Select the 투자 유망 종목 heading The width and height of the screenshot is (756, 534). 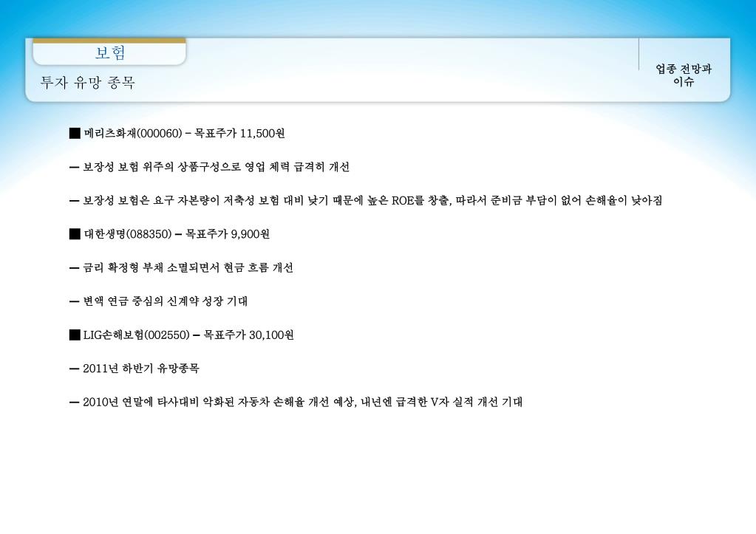pyautogui.click(x=88, y=83)
